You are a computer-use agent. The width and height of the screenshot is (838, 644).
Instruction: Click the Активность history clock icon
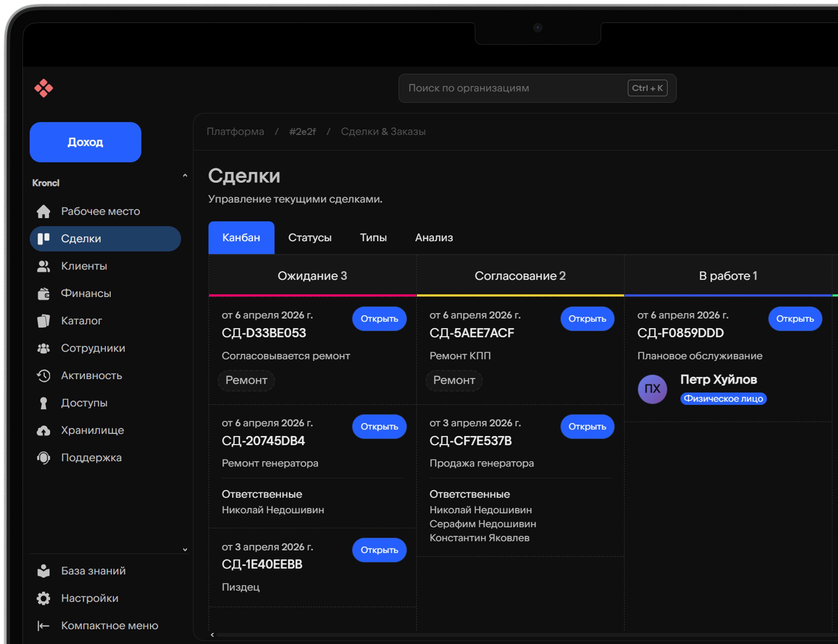pos(43,375)
